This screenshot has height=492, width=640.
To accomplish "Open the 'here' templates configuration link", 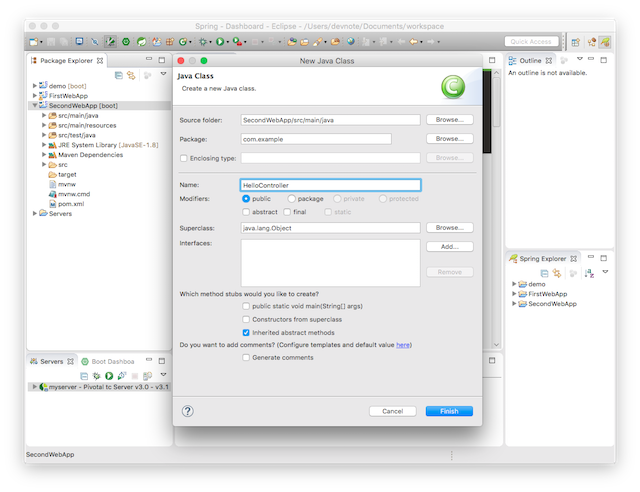I will pos(403,345).
